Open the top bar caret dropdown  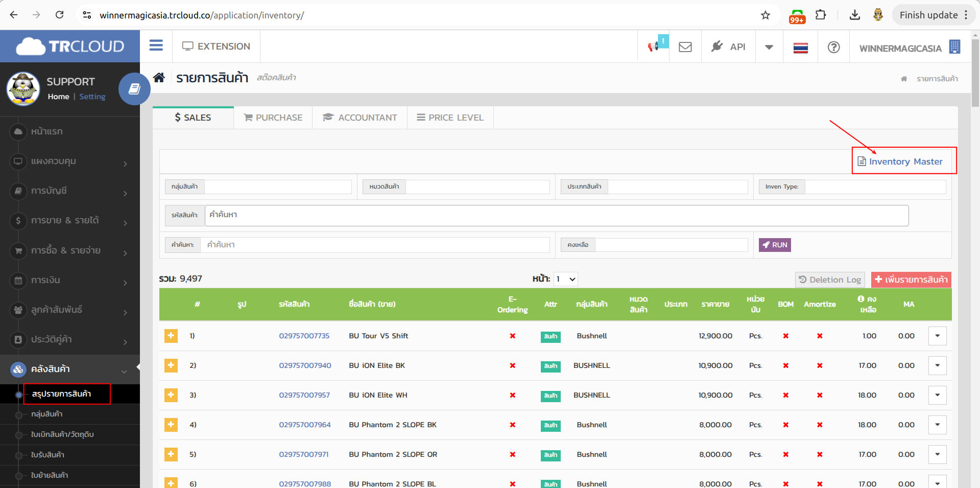point(769,47)
